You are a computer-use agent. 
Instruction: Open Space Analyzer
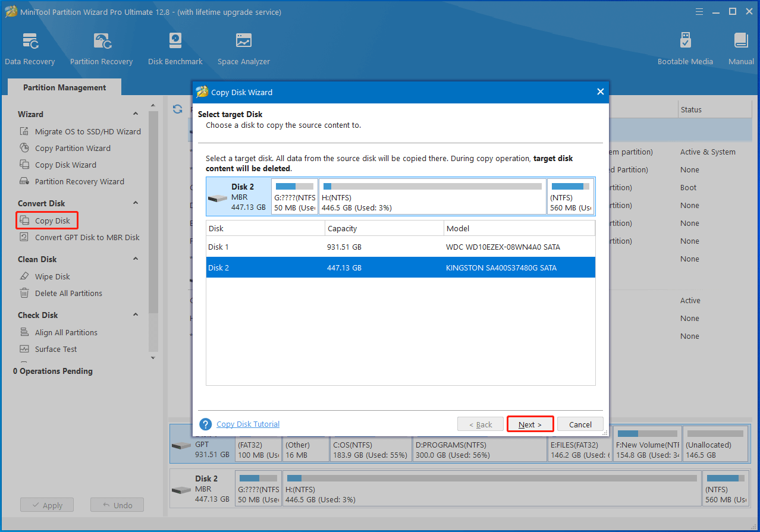click(x=243, y=49)
